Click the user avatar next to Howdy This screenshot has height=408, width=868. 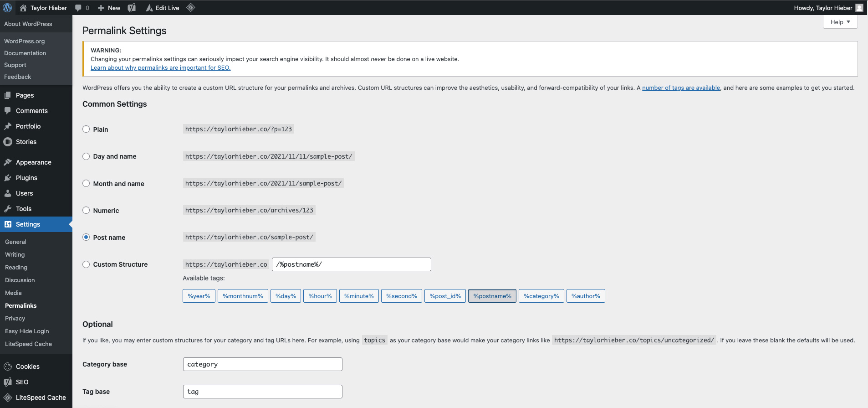point(859,8)
